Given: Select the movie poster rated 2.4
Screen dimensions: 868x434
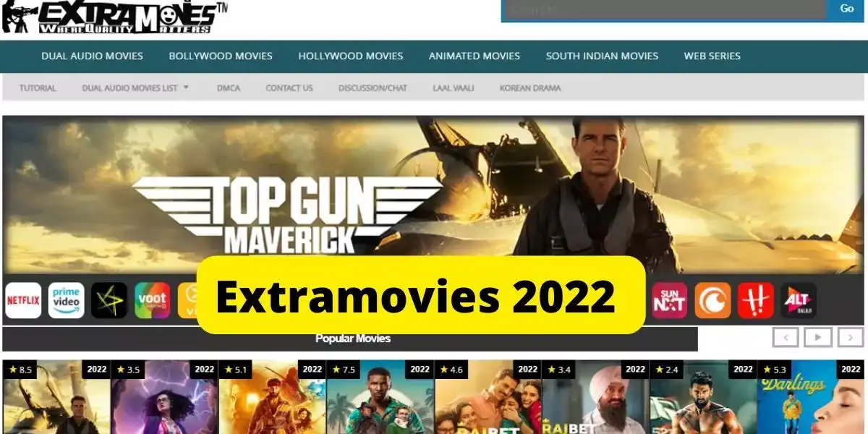Looking at the screenshot, I should [703, 397].
